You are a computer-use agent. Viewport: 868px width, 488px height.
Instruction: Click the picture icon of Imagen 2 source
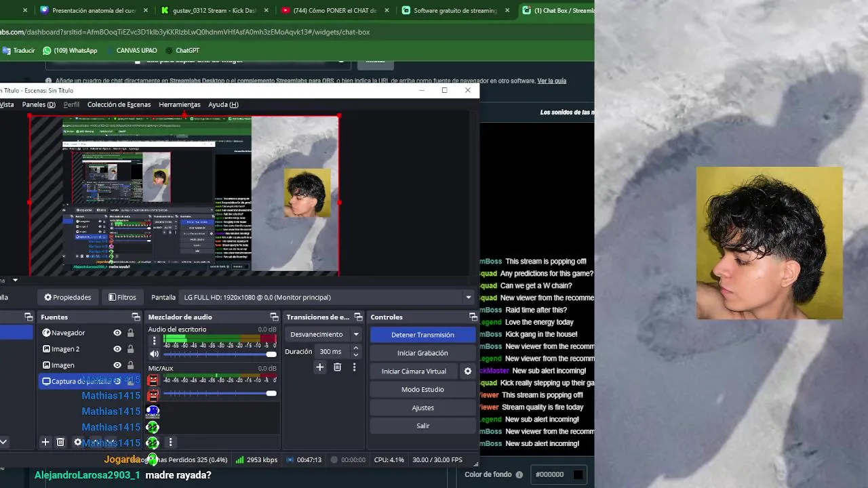point(46,349)
